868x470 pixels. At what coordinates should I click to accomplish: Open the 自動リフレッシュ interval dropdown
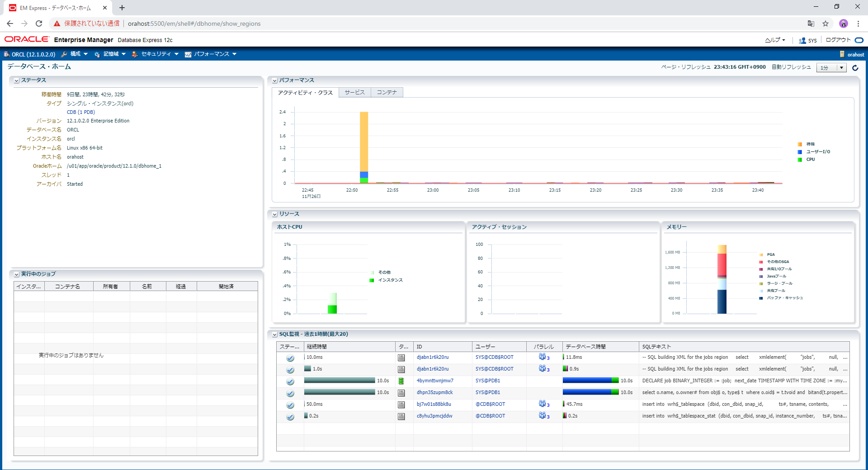pyautogui.click(x=831, y=68)
